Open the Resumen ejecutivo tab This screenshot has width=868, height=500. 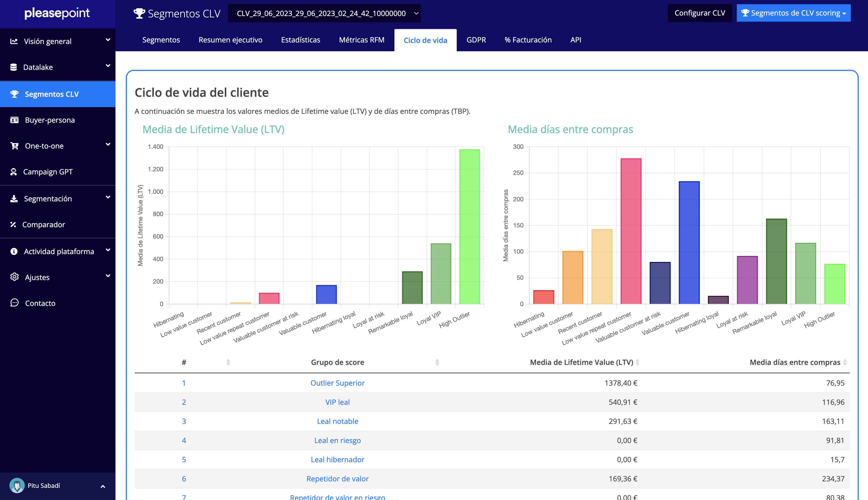230,40
